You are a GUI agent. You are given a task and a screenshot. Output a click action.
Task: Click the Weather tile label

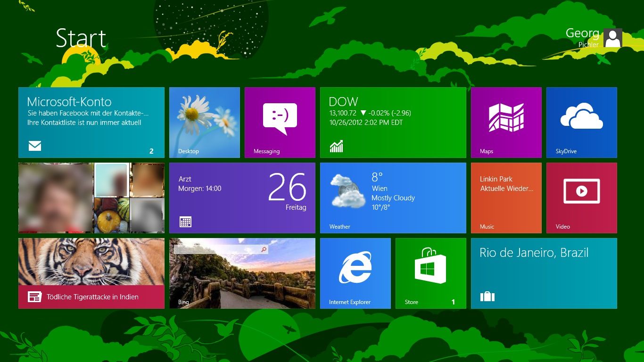pyautogui.click(x=340, y=227)
